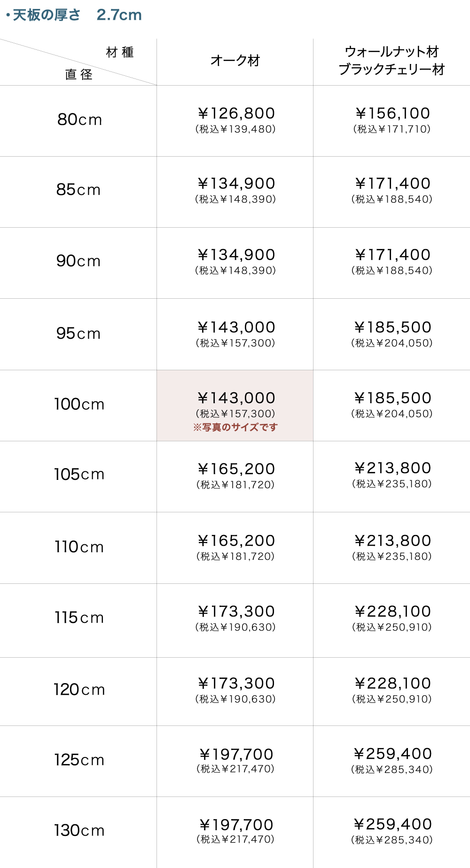Click the 直径 label in header corner
The width and height of the screenshot is (470, 868).
point(78,74)
